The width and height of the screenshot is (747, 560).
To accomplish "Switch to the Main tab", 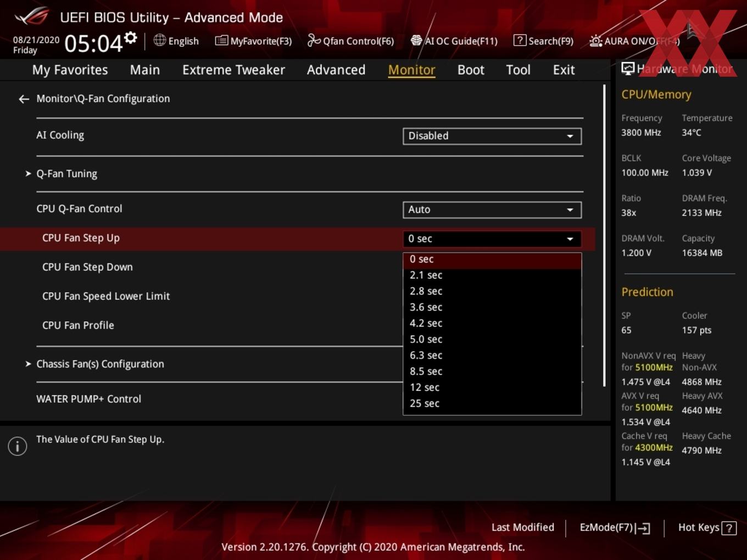I will click(145, 70).
